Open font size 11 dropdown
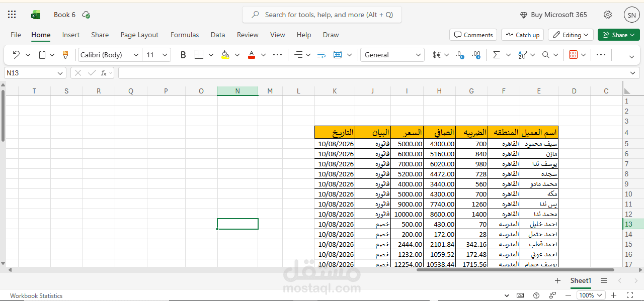Screen dimensions: 644x301 (x=165, y=55)
